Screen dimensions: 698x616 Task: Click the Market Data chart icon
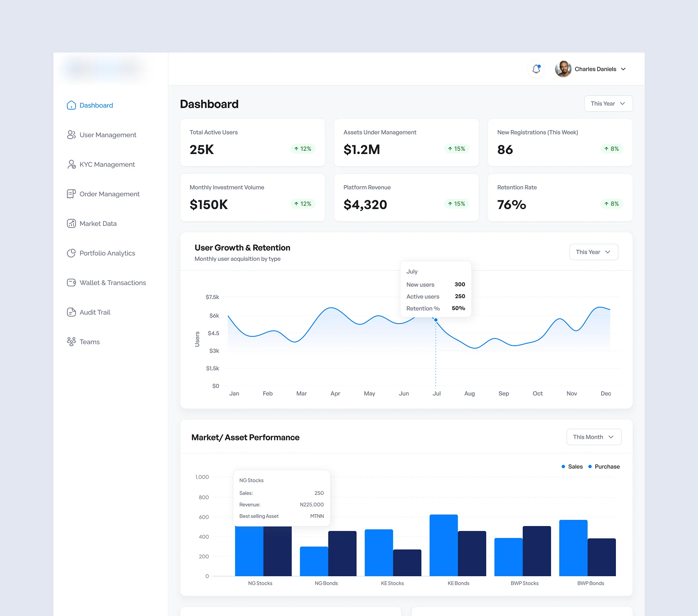(x=71, y=224)
